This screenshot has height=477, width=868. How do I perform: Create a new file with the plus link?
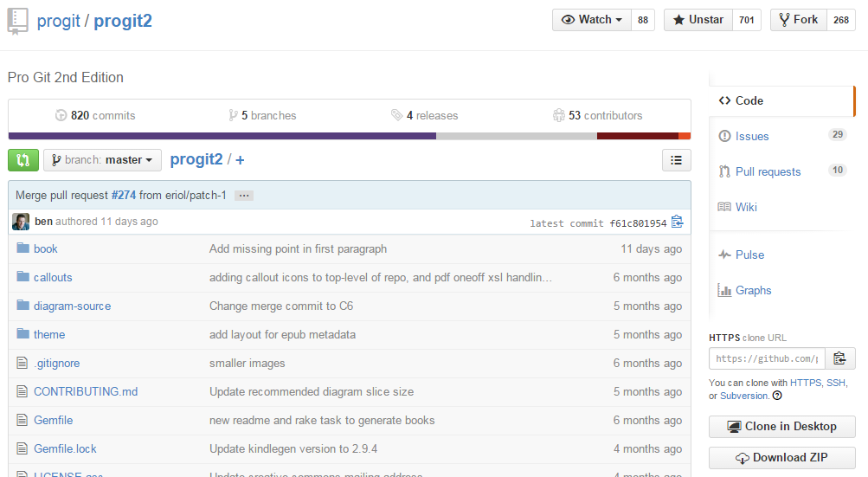coord(240,160)
